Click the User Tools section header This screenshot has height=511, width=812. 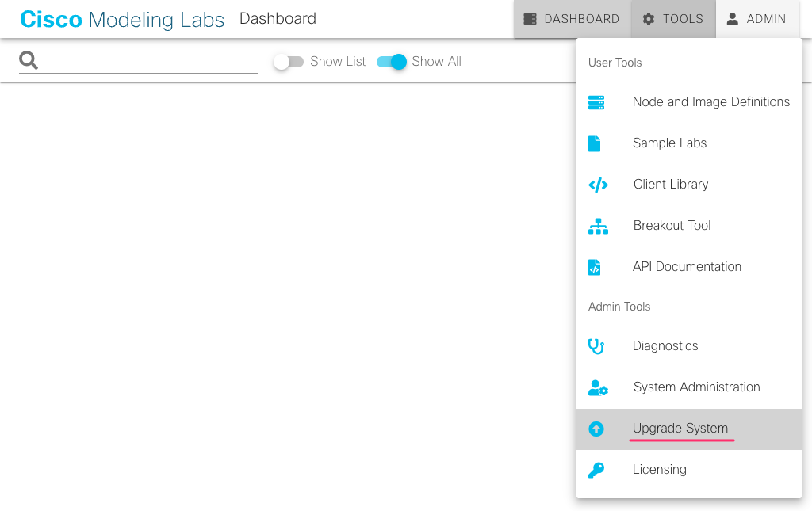click(x=615, y=63)
